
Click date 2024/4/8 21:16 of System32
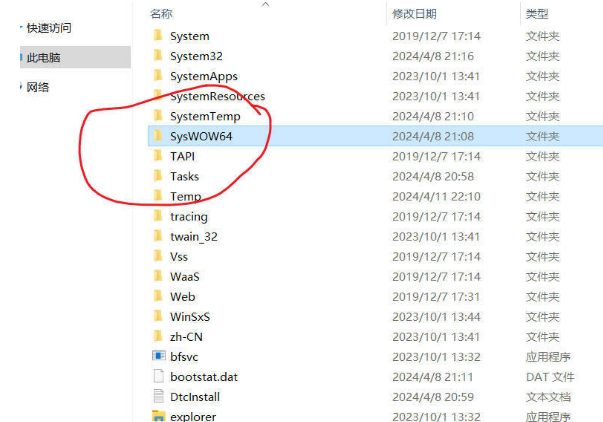click(x=433, y=56)
